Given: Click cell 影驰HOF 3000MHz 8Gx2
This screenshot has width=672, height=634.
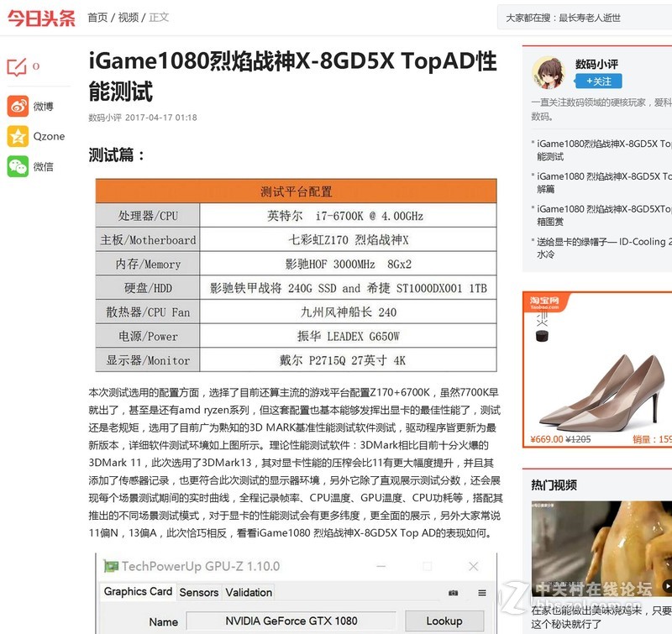Looking at the screenshot, I should [348, 264].
